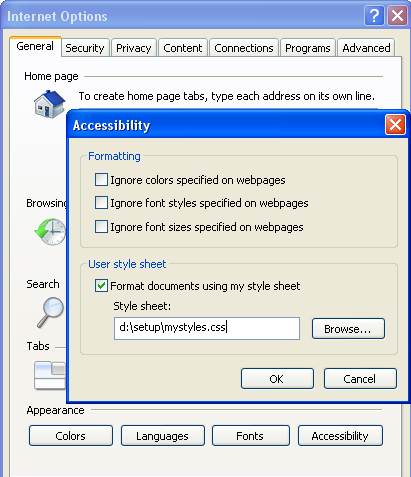411x477 pixels.
Task: Select the Content tab
Action: coord(183,48)
